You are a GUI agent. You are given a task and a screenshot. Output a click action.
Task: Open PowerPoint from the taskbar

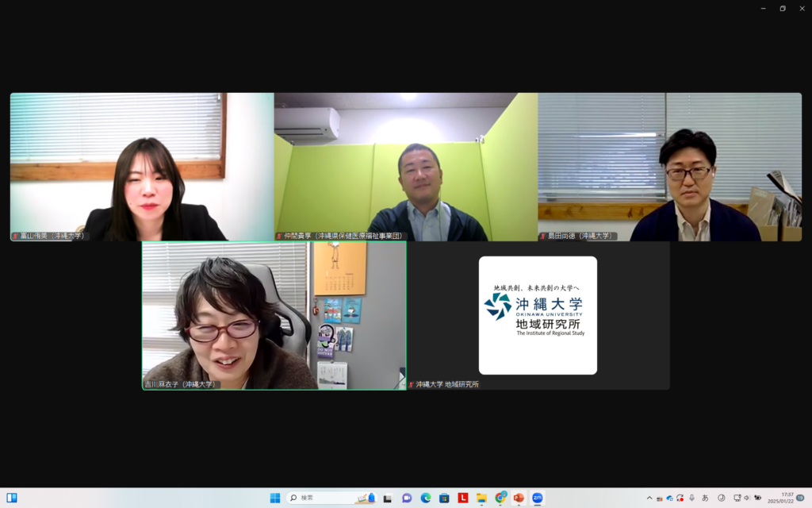pos(519,498)
